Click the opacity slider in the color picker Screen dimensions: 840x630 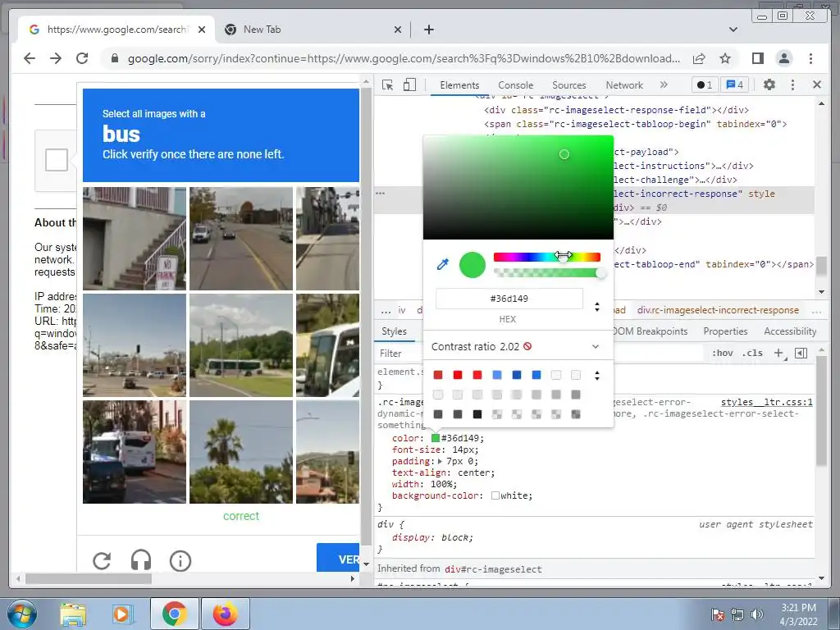(x=546, y=272)
